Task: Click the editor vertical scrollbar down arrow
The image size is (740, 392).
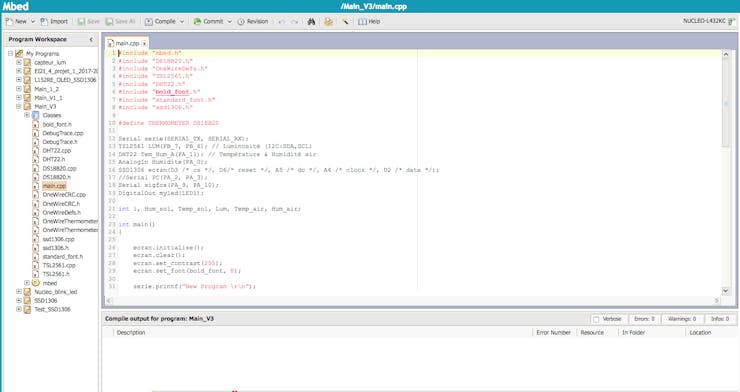Action: (x=726, y=291)
